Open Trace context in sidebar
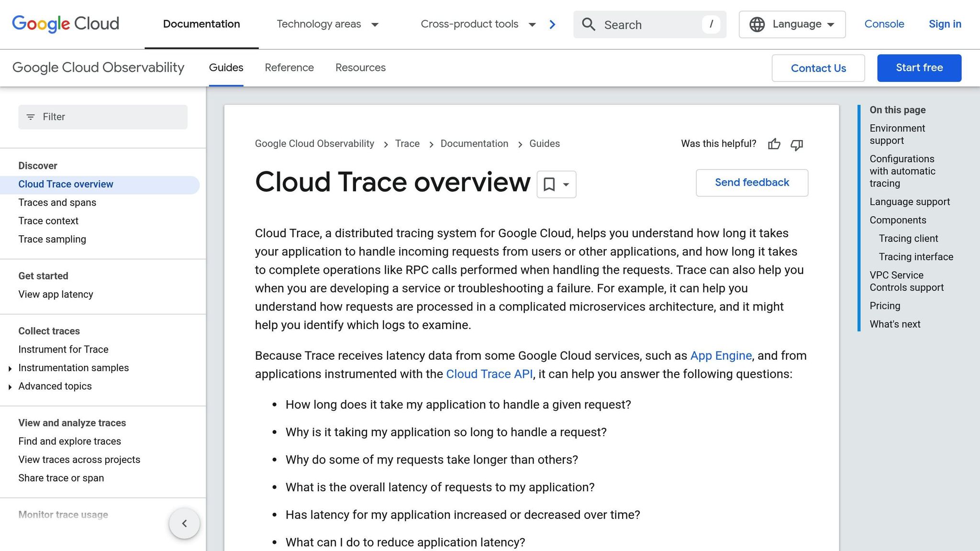 pos(48,221)
